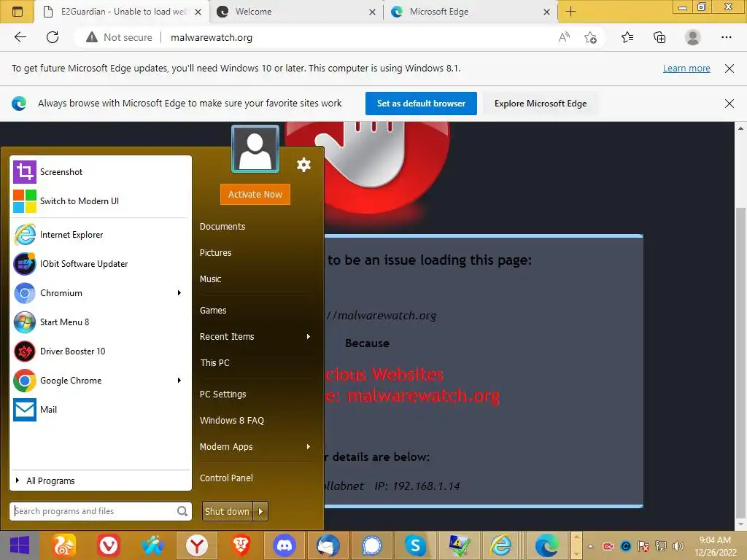Click the user account picture

coord(255,149)
